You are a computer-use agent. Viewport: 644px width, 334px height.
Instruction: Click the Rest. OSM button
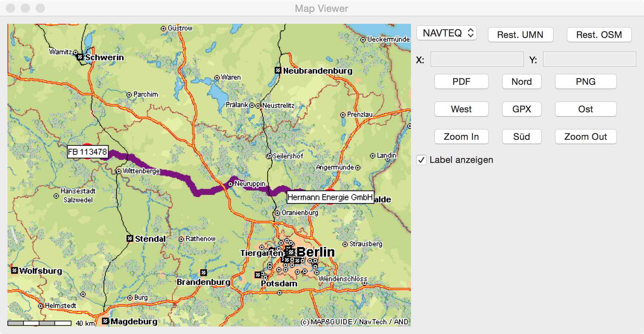(599, 35)
